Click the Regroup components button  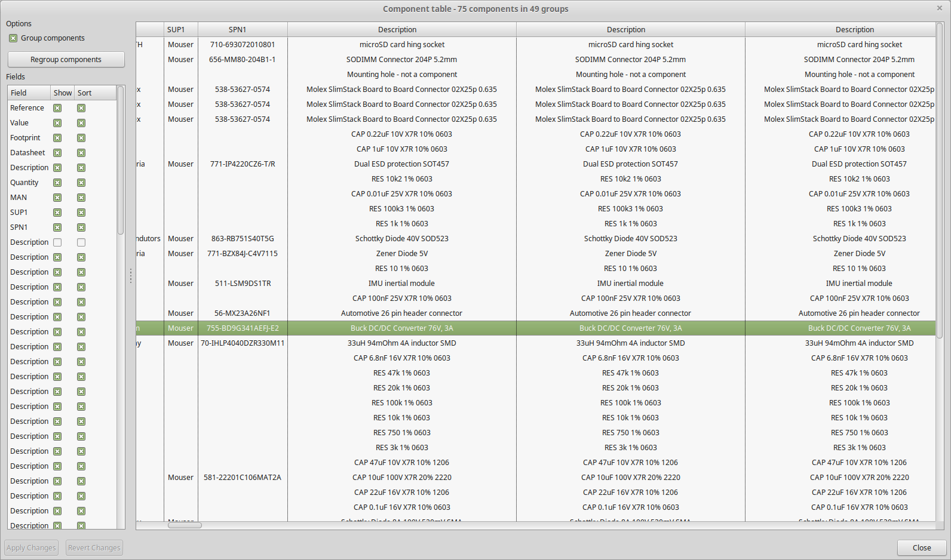(66, 60)
